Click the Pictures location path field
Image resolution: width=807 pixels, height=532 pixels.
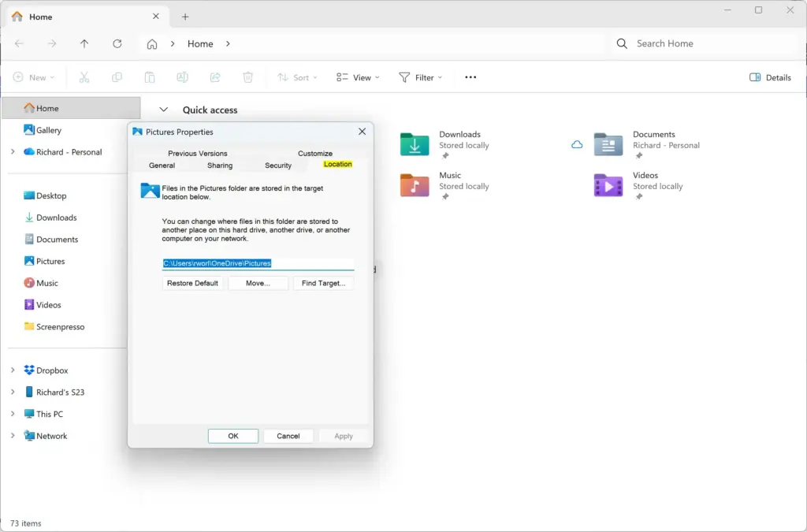click(x=258, y=263)
